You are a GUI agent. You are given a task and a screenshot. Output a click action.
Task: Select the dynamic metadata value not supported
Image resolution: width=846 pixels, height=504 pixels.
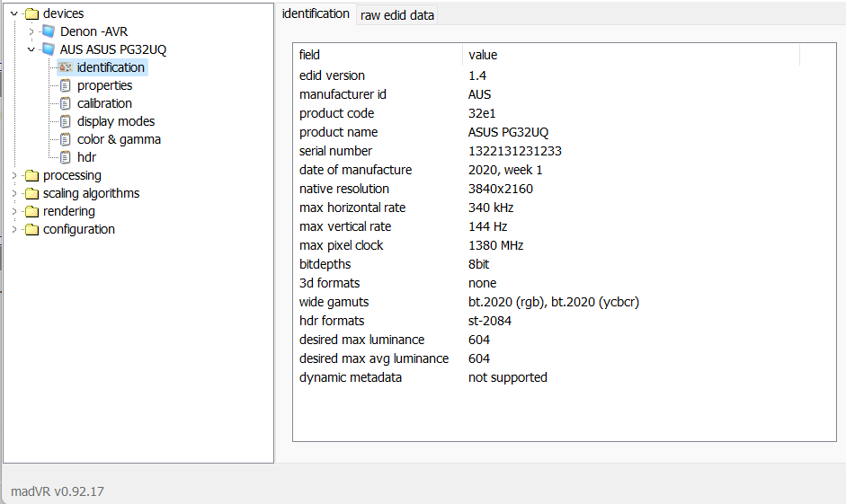tap(508, 377)
